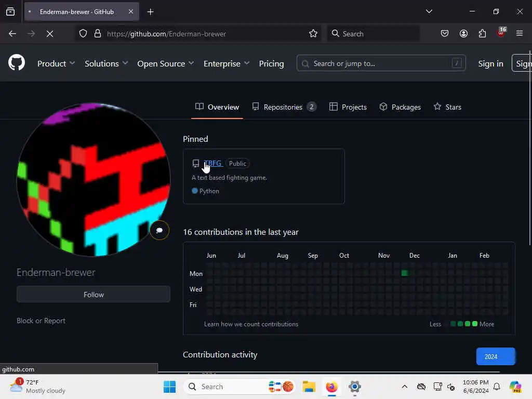Click the volume muted tray icon
532x399 pixels.
pos(451,387)
